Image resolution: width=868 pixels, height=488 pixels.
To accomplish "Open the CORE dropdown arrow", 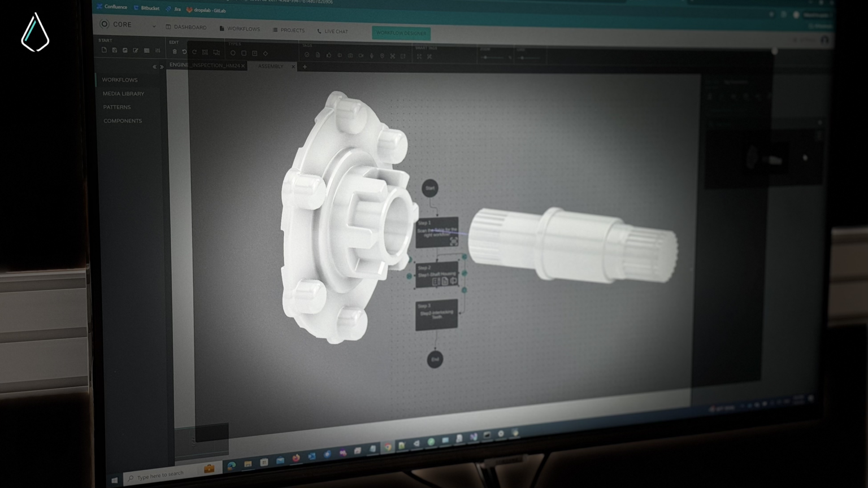I will coord(154,26).
